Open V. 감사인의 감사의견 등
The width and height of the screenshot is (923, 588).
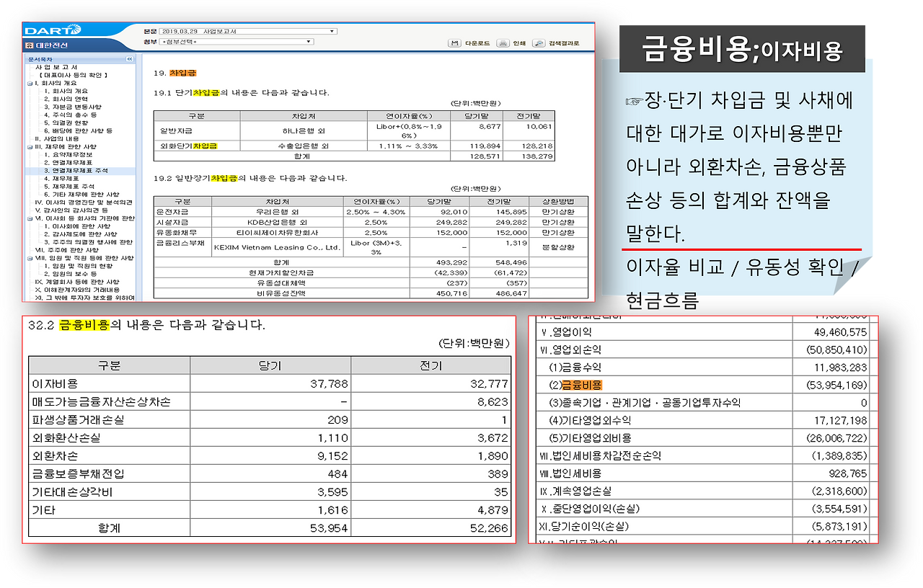point(71,210)
